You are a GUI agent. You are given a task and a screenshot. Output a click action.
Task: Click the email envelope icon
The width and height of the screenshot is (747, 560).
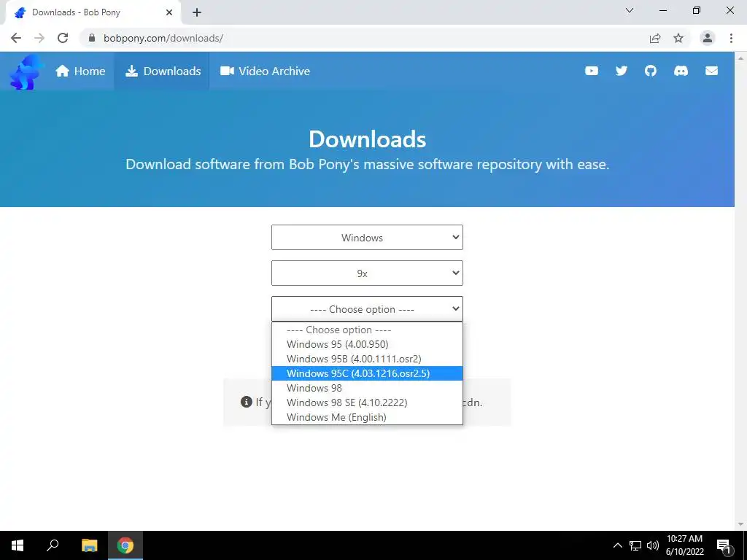click(x=711, y=71)
